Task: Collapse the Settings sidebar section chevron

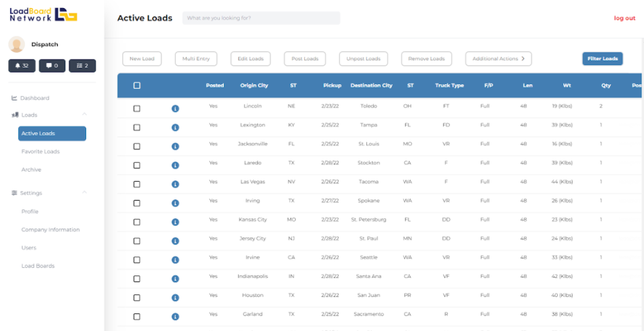Action: coord(85,192)
